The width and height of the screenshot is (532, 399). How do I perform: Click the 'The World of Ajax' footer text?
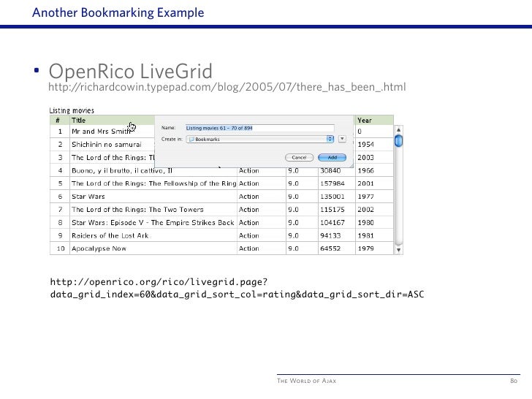(306, 381)
